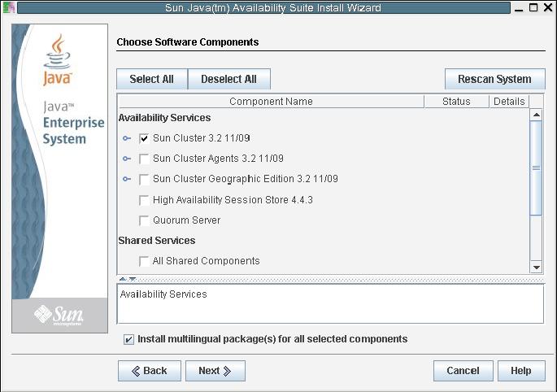Cancel the install wizard
Image resolution: width=557 pixels, height=392 pixels.
tap(463, 371)
